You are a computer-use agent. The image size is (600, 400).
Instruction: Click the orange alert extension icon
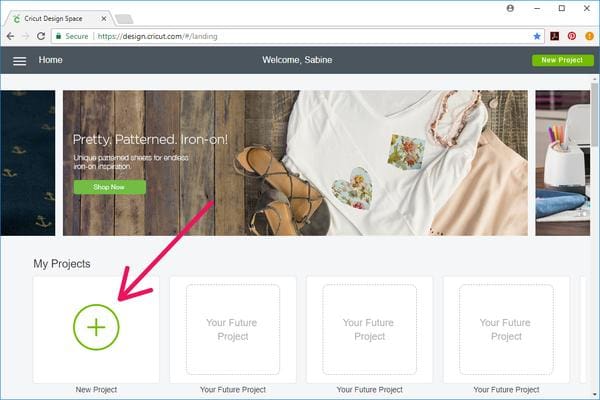click(589, 36)
